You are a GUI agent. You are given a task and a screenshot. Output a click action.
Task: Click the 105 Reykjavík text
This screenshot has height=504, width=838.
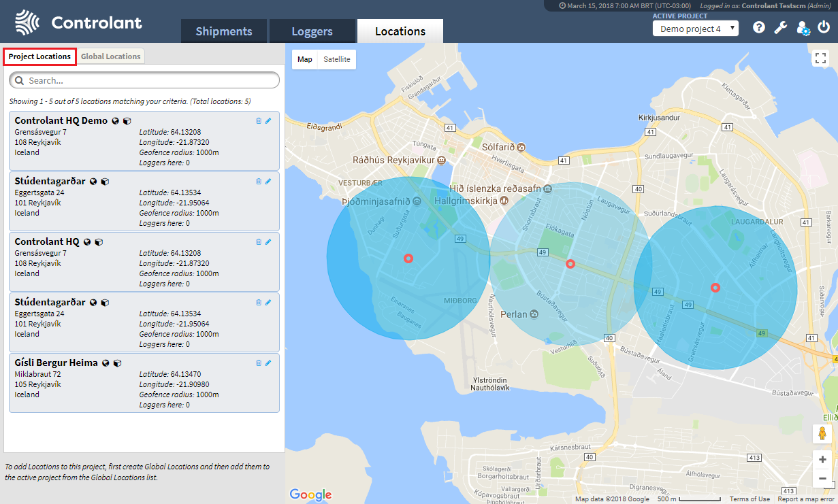pos(37,384)
